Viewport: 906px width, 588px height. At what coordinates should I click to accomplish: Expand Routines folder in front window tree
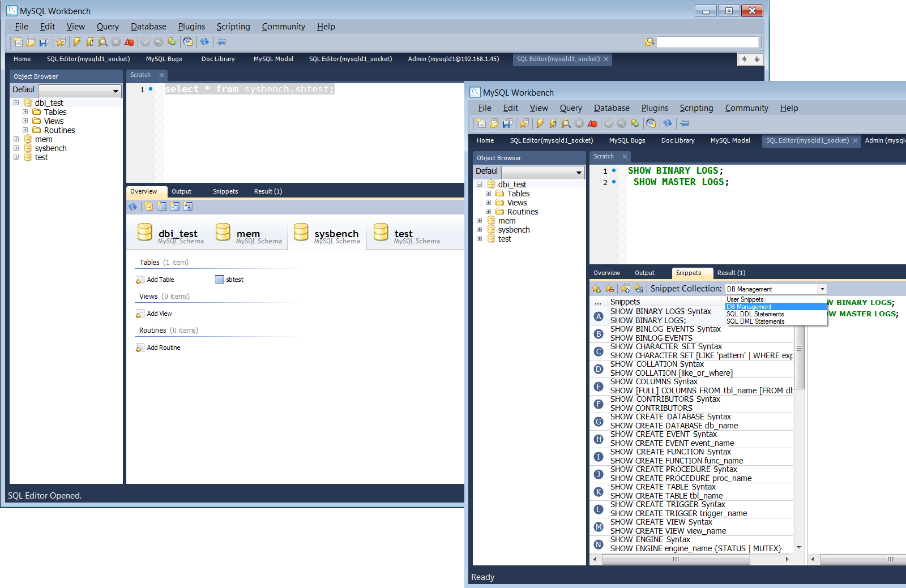click(x=489, y=212)
